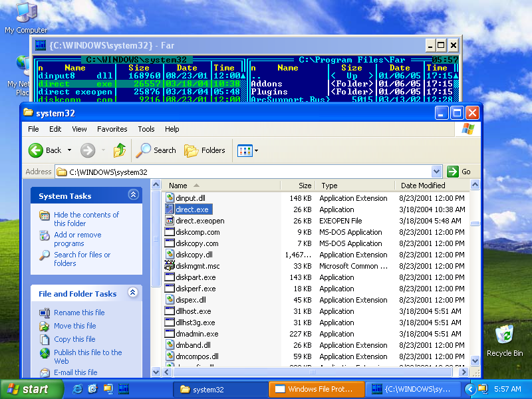Go up one folder level
This screenshot has height=399, width=532.
120,150
